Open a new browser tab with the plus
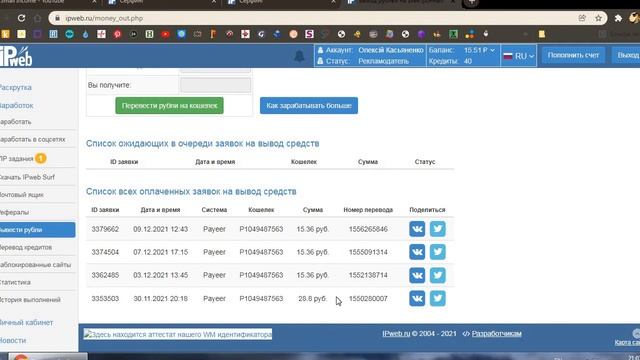Screen dimensions: 640x360 point(471,2)
